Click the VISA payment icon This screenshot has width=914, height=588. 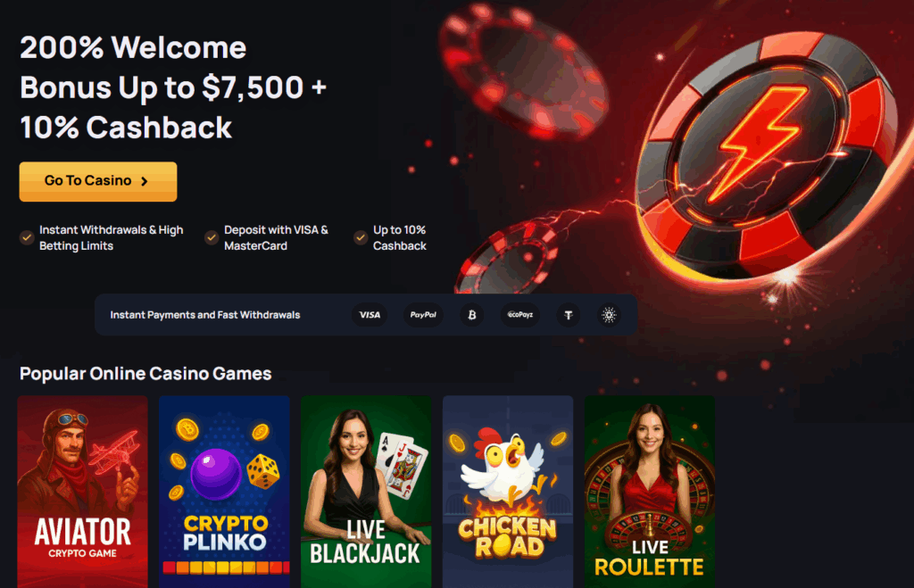point(370,315)
